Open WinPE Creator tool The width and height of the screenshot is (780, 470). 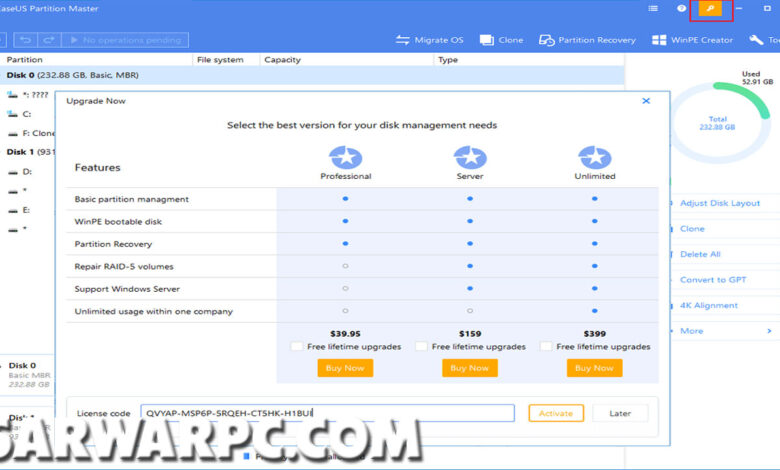pyautogui.click(x=692, y=40)
